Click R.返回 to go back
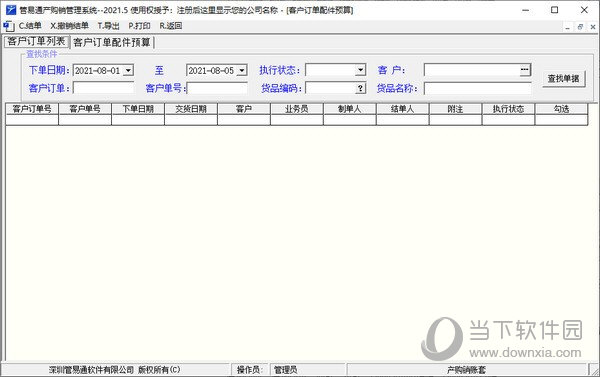600x377 pixels. click(x=171, y=26)
